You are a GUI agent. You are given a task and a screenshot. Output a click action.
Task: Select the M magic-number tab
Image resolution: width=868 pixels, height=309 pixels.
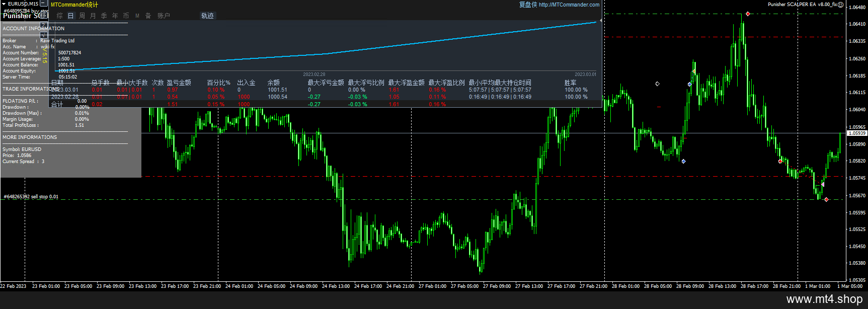click(137, 16)
